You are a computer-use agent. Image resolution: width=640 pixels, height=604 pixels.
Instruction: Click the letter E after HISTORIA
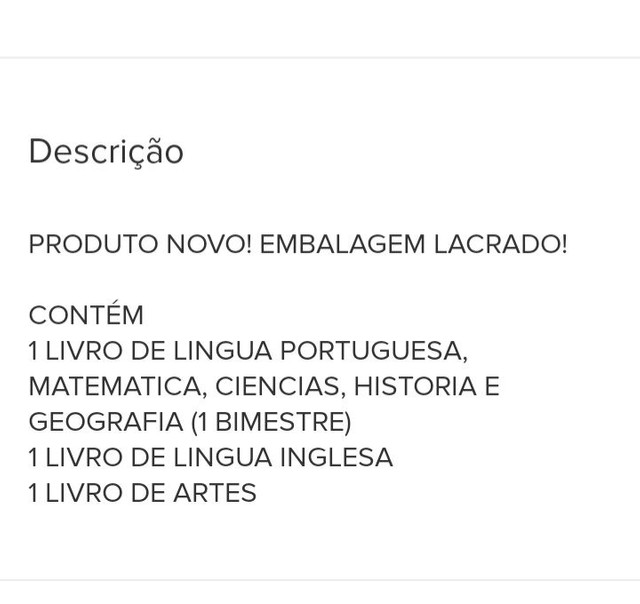click(x=492, y=386)
